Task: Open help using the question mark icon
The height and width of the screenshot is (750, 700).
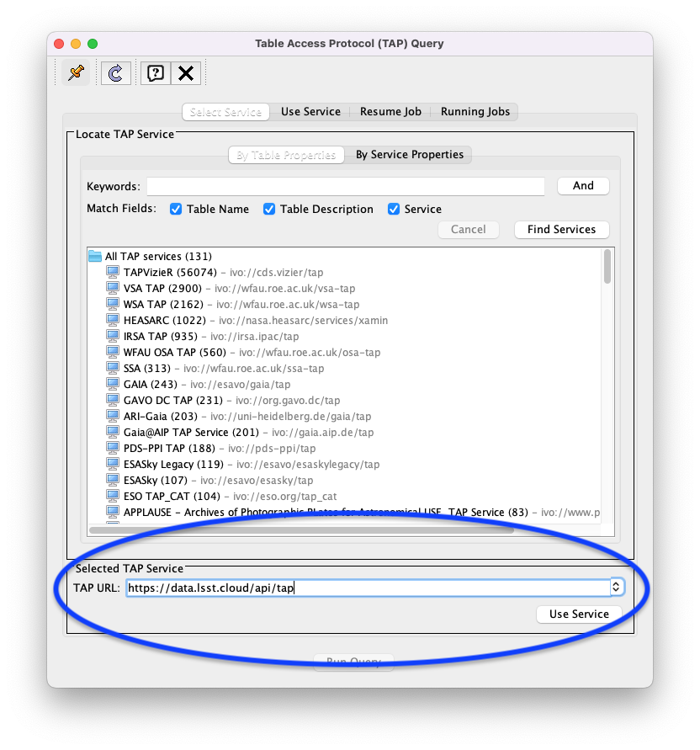Action: click(155, 72)
